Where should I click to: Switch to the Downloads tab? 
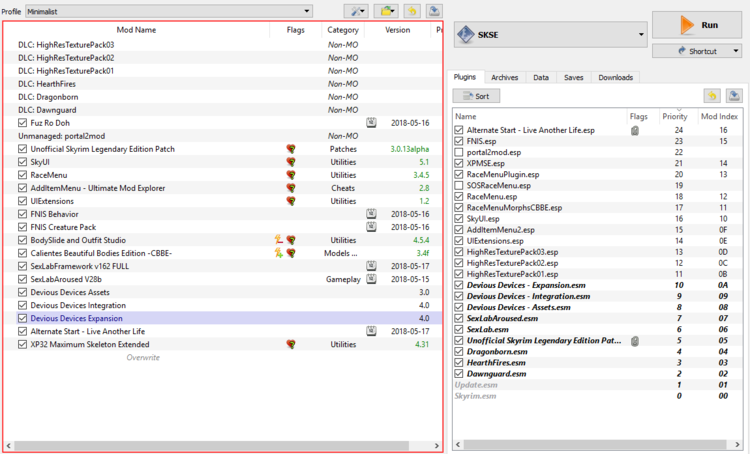click(616, 77)
